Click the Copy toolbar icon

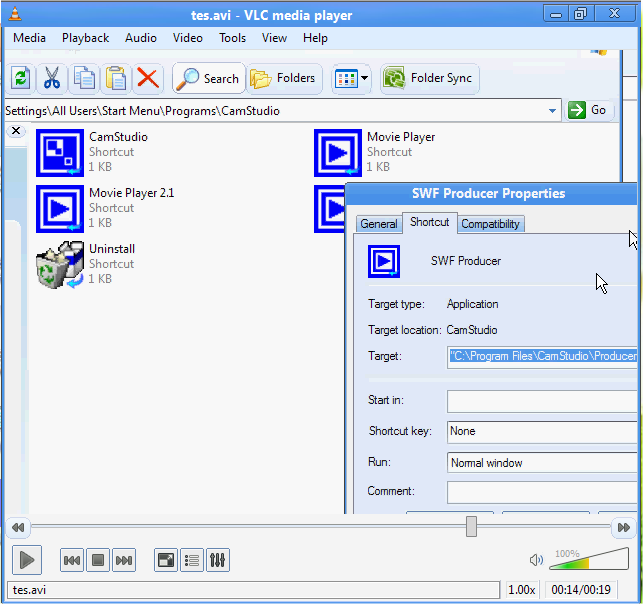[84, 78]
